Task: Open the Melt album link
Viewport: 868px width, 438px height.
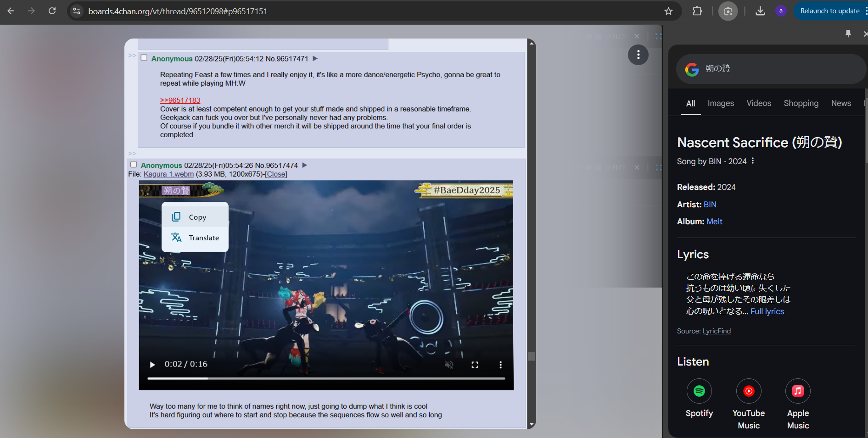Action: point(714,222)
